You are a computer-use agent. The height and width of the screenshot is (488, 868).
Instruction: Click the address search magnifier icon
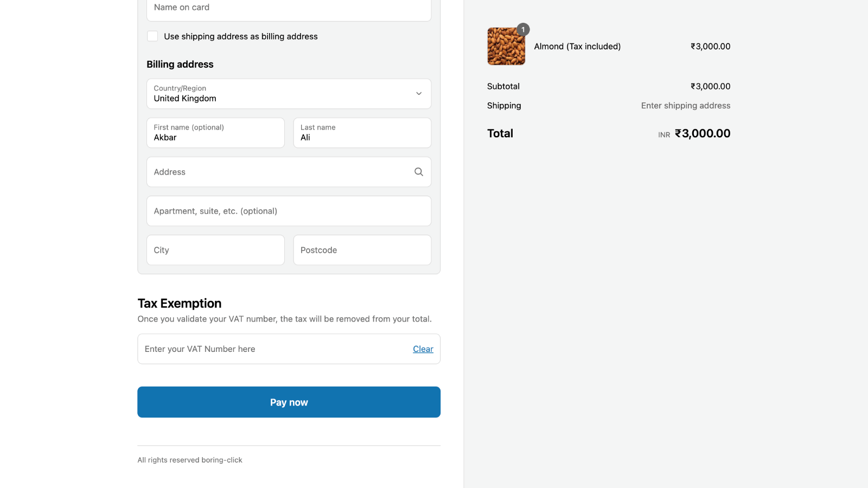click(419, 172)
